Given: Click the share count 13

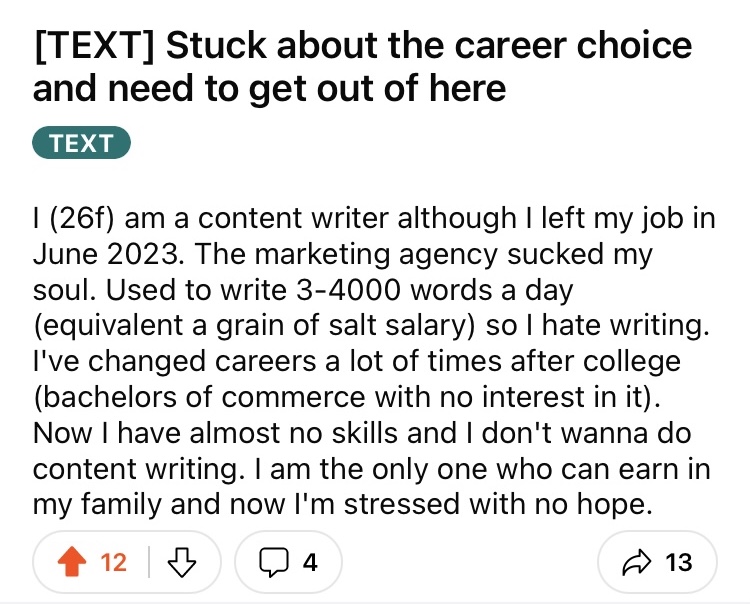Looking at the screenshot, I should point(678,562).
